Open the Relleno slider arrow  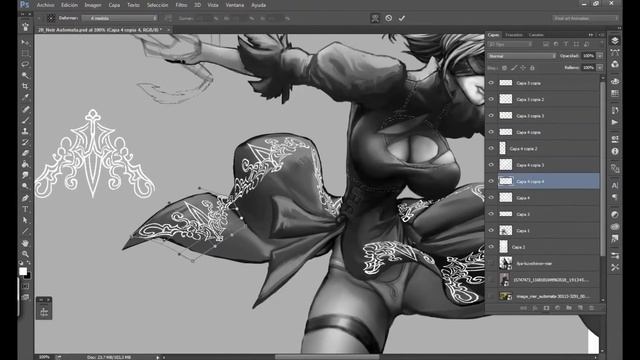(x=600, y=68)
